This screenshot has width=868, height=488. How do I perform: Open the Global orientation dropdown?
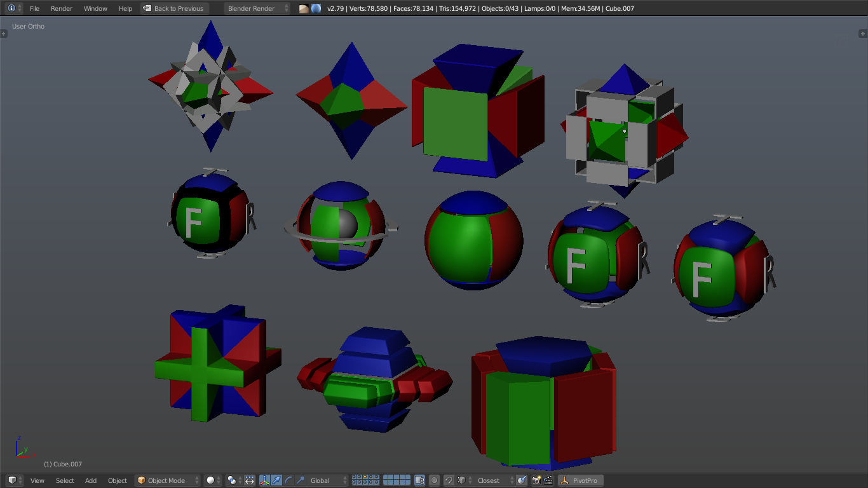[x=328, y=480]
